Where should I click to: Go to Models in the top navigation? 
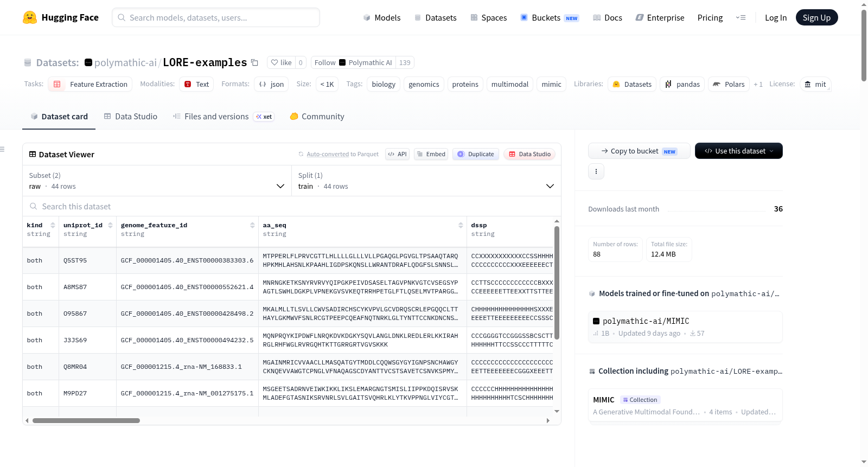pyautogui.click(x=382, y=17)
